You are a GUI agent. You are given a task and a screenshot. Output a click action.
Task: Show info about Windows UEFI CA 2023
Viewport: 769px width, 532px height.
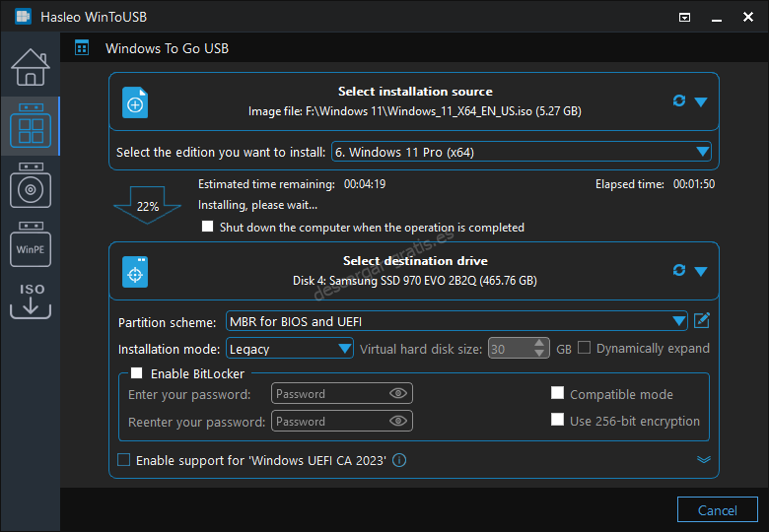coord(399,460)
